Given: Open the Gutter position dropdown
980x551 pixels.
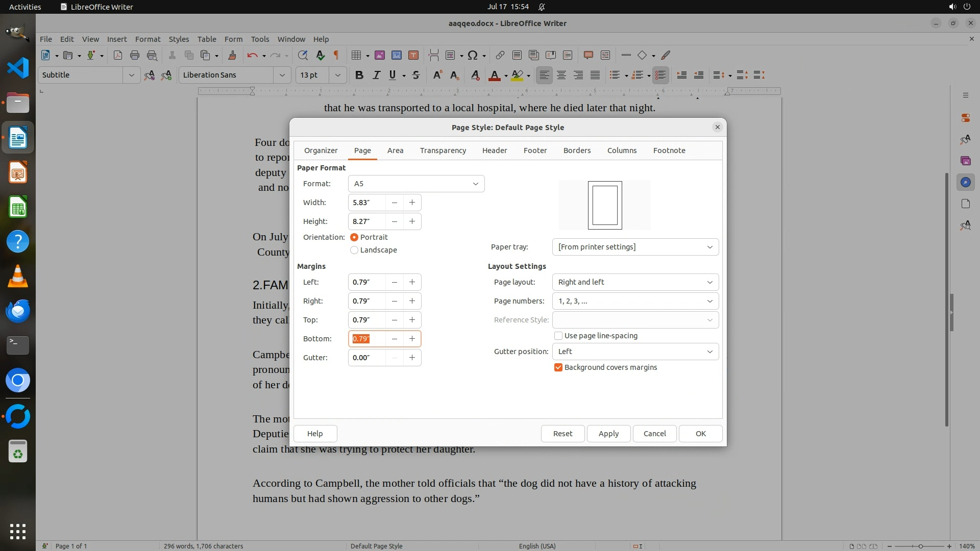Looking at the screenshot, I should pos(635,352).
